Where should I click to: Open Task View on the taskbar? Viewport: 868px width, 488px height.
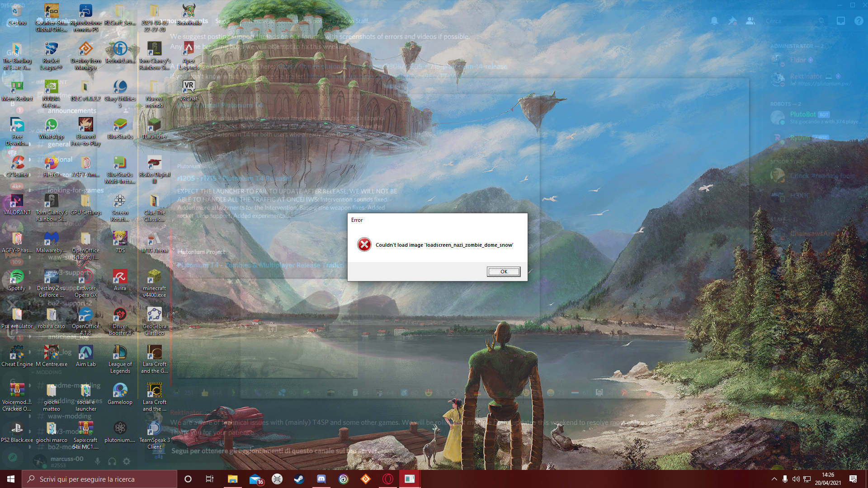click(210, 479)
